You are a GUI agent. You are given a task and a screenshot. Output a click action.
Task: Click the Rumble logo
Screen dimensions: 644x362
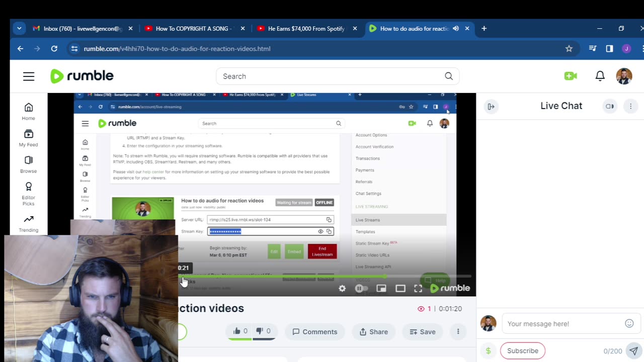pyautogui.click(x=82, y=76)
